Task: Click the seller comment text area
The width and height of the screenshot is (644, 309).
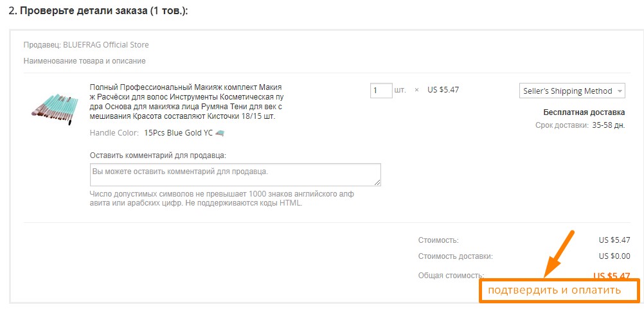Action: 235,174
